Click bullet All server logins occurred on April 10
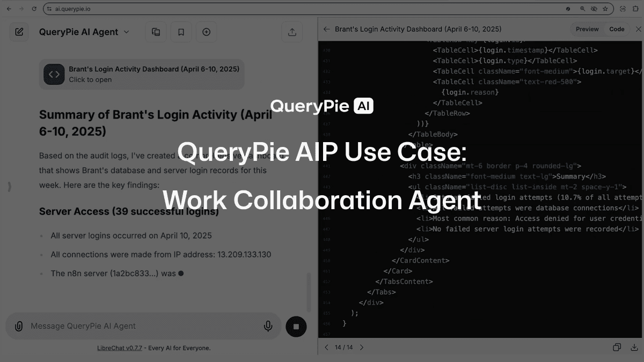 pos(131,235)
